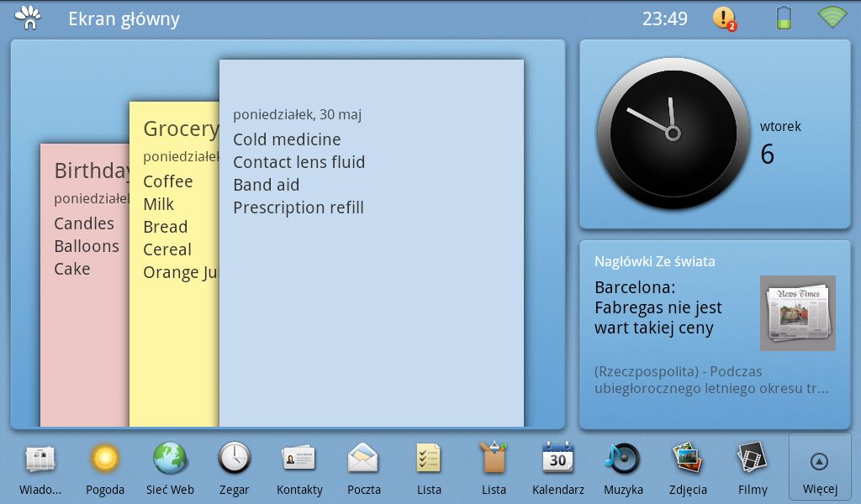Tap the 'Ekran główny' screen title

click(x=124, y=19)
